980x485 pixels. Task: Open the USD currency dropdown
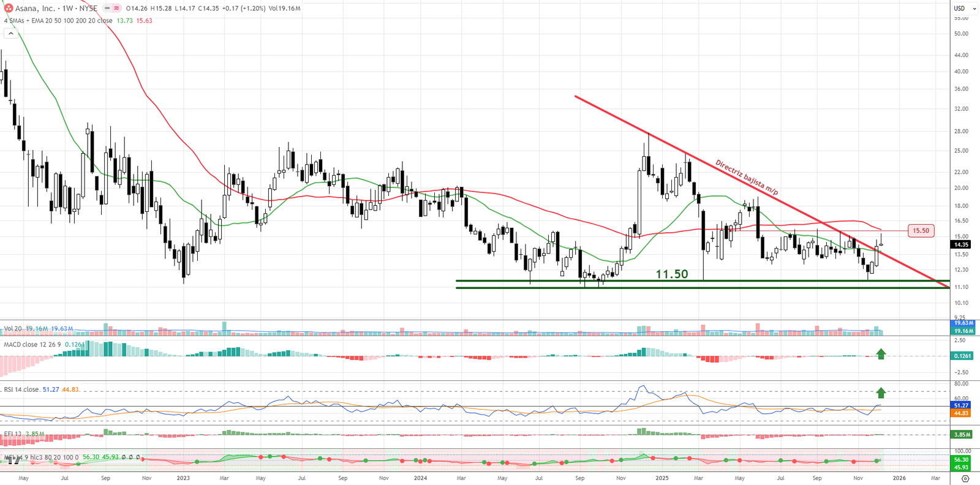point(965,9)
